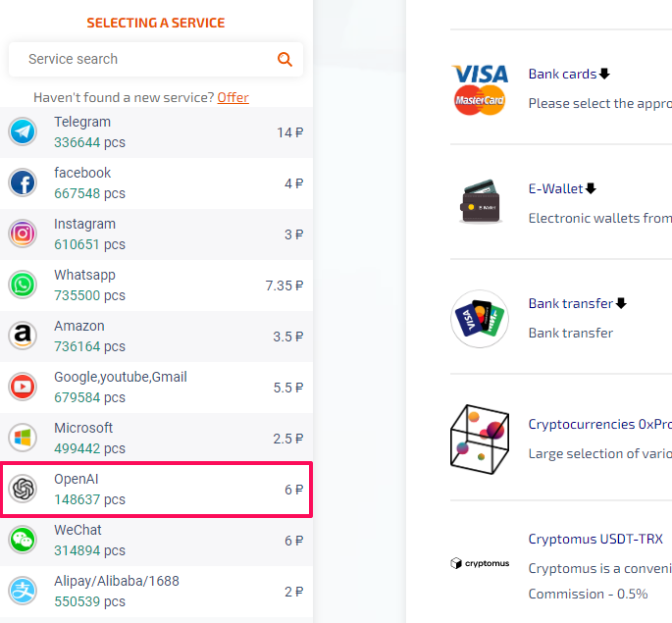
Task: Click the YouTube icon for Google,youtube,Gmail
Action: [x=23, y=387]
